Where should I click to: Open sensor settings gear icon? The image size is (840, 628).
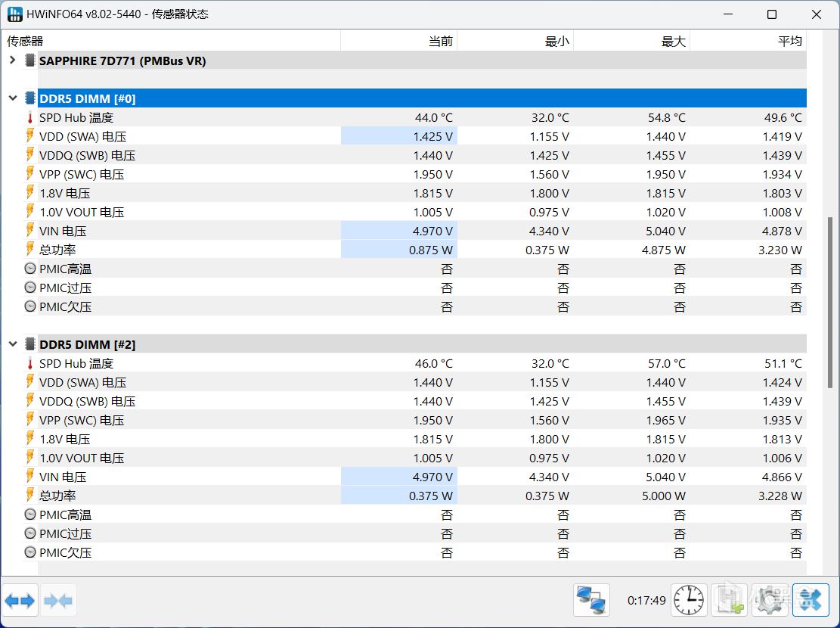coord(770,599)
